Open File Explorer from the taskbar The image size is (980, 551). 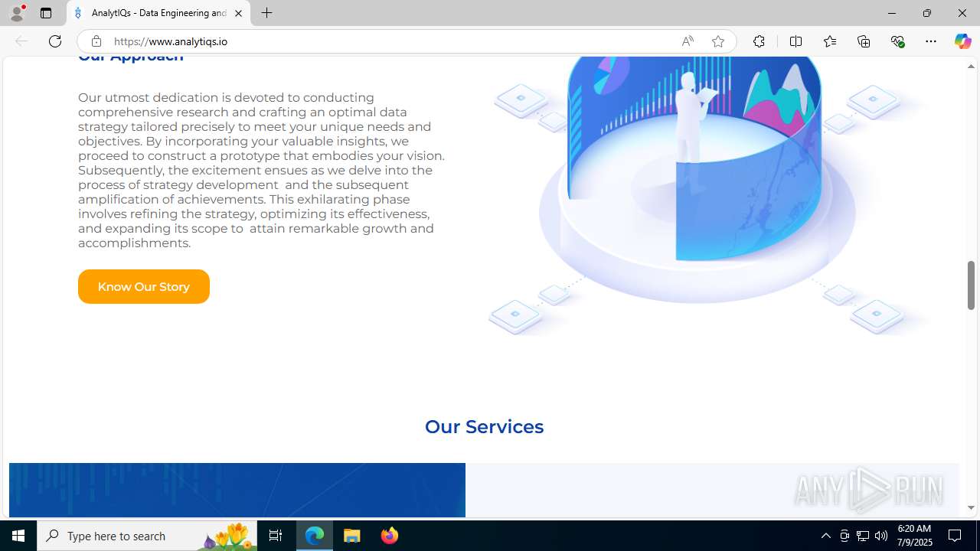coord(352,536)
